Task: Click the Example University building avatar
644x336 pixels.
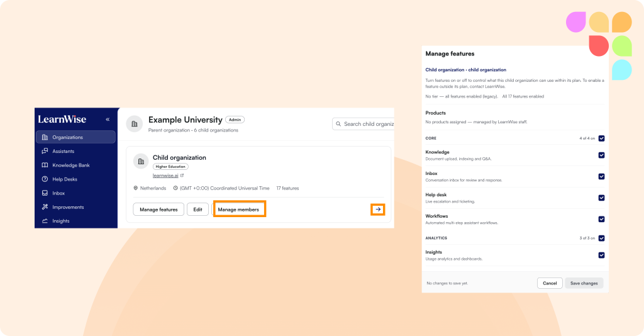Action: click(x=135, y=123)
